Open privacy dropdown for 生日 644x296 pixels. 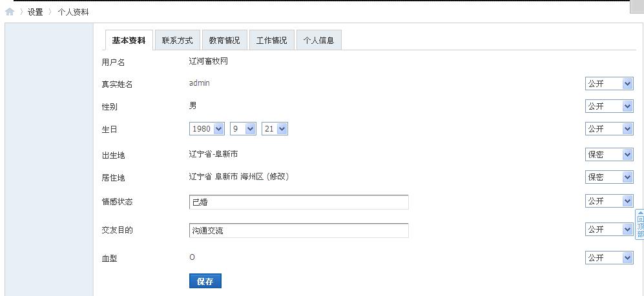click(609, 129)
